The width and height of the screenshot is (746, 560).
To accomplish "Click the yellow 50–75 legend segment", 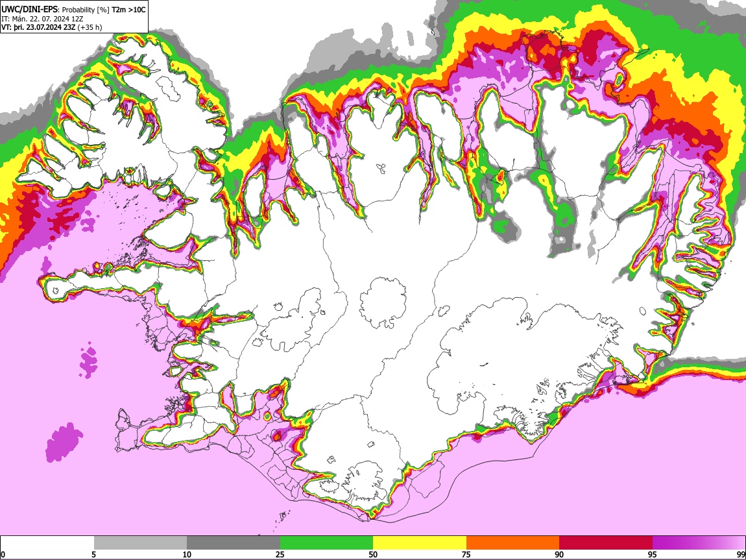I will click(420, 543).
